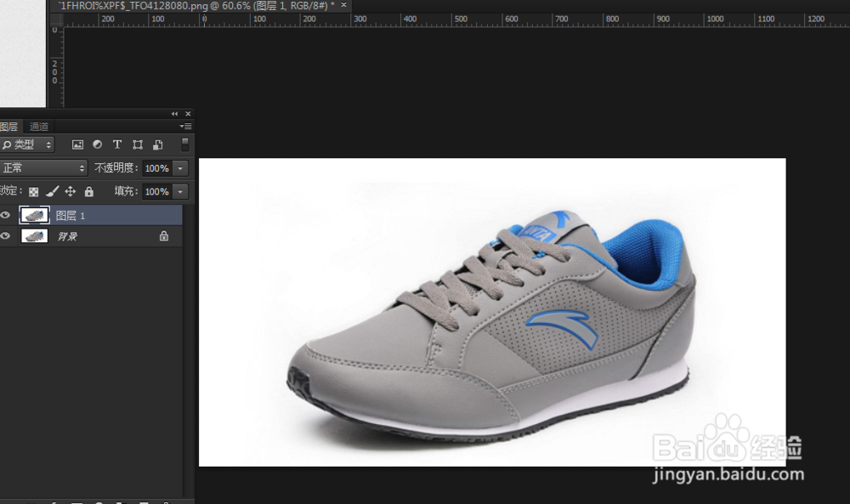Select the 背景 layer thumbnail
The width and height of the screenshot is (850, 504).
[34, 235]
